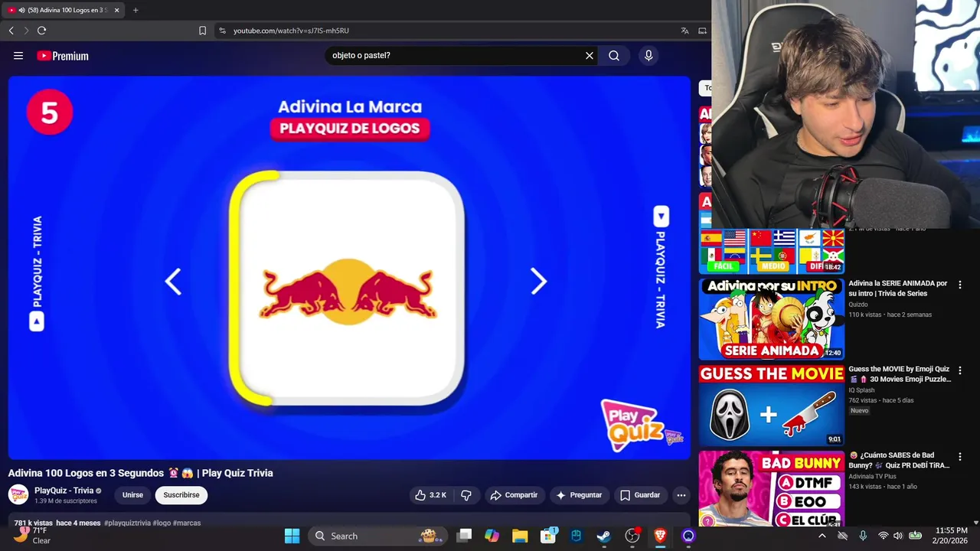
Task: Launch Steam from the taskbar
Action: pyautogui.click(x=604, y=536)
